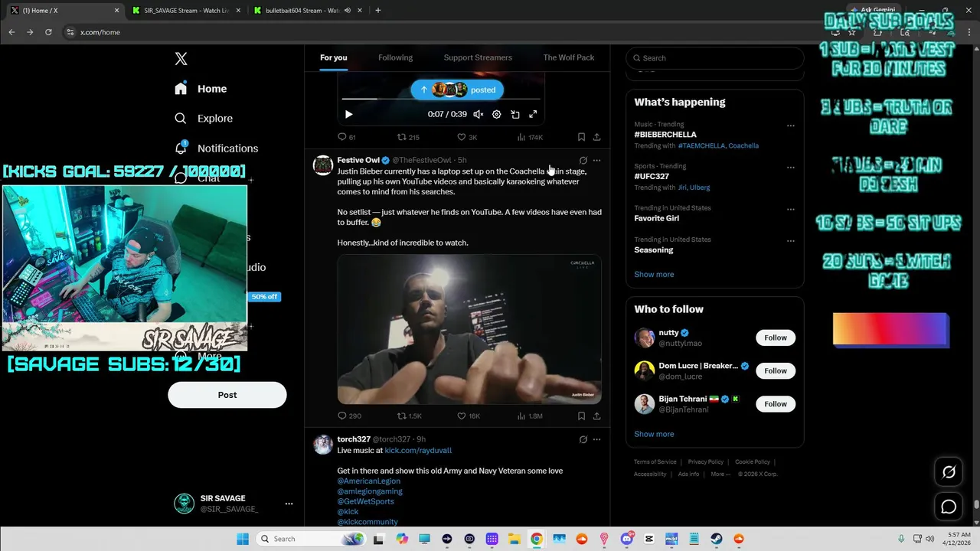Image resolution: width=980 pixels, height=551 pixels.
Task: Open Windows Start menu
Action: (x=243, y=539)
